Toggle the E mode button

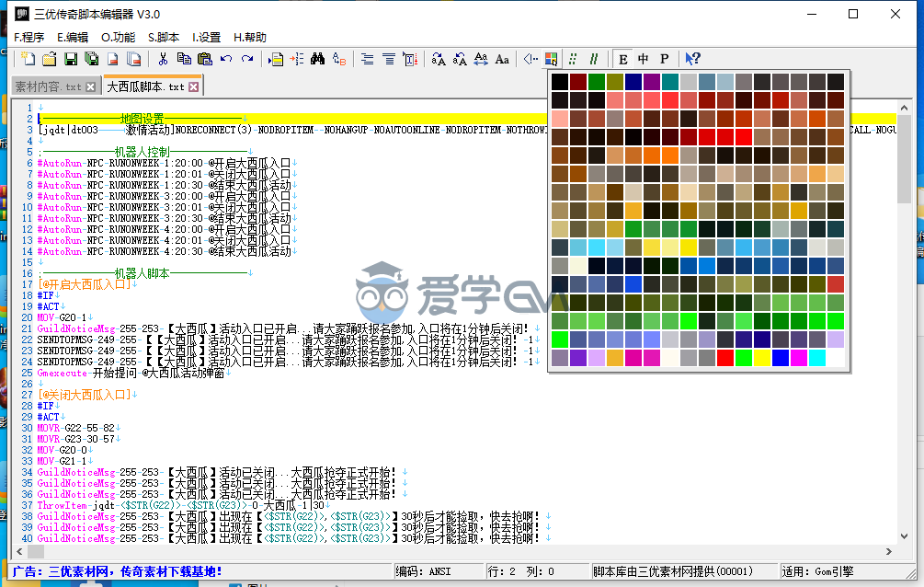tap(623, 59)
